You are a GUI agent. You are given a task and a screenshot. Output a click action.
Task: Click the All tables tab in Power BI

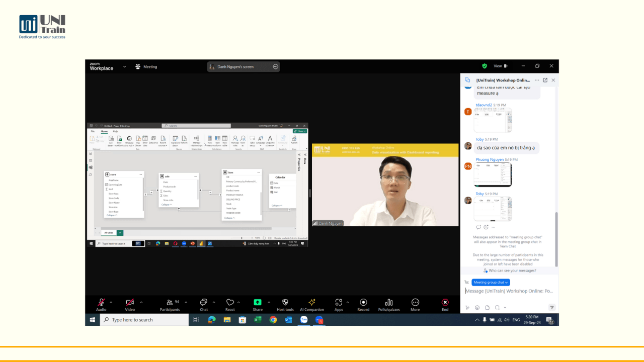pos(108,233)
